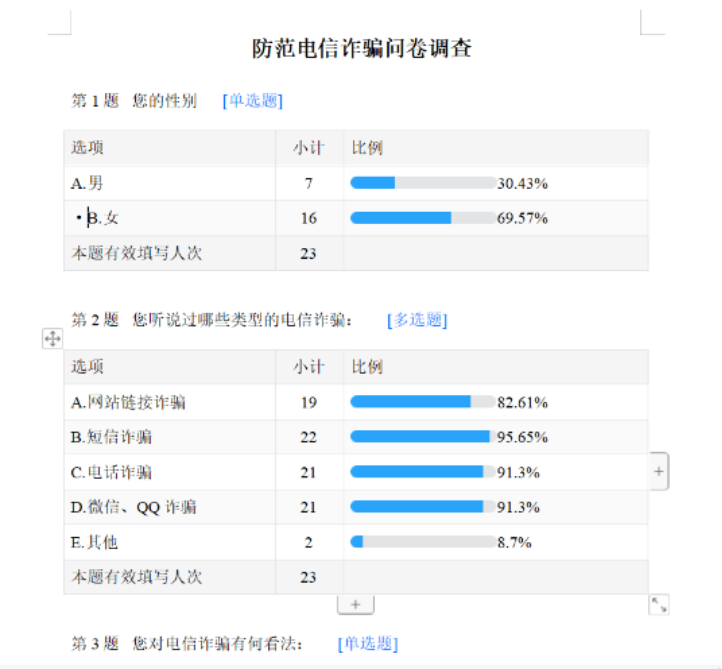Viewport: 722px width, 669px height.
Task: Click the table move handle icon
Action: 52,339
